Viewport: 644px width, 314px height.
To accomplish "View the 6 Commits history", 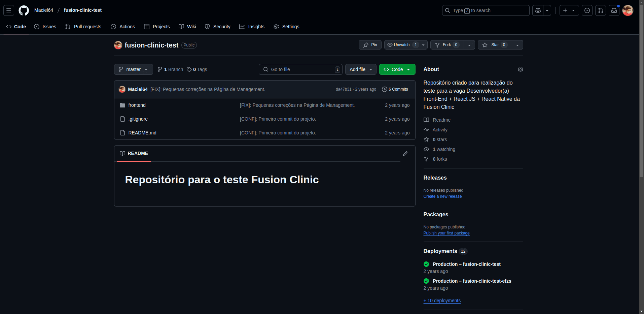I will pyautogui.click(x=395, y=89).
